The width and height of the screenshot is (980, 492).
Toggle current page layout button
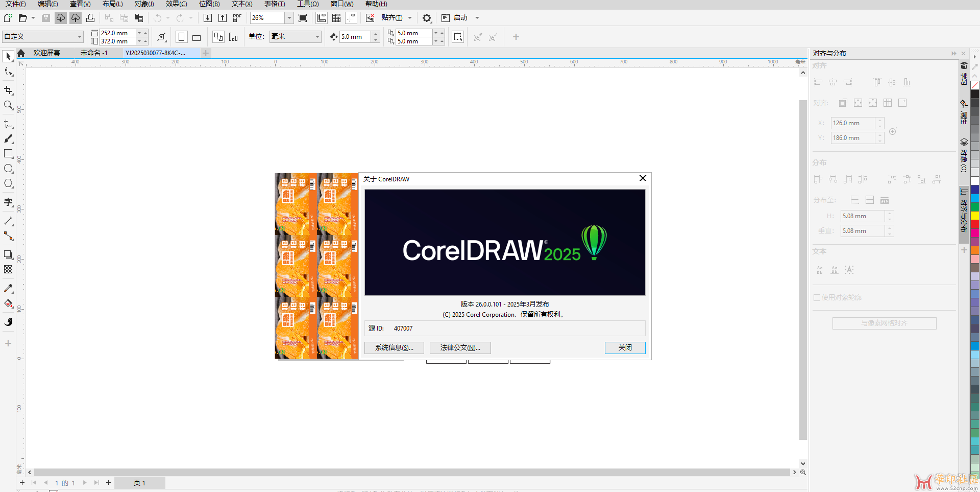coord(233,37)
